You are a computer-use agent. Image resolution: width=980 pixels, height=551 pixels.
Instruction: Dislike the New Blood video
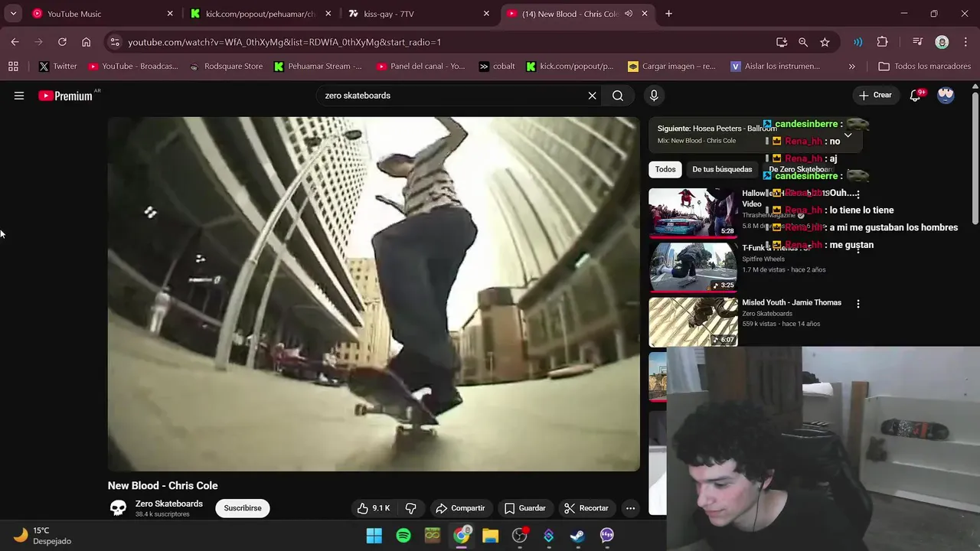411,508
